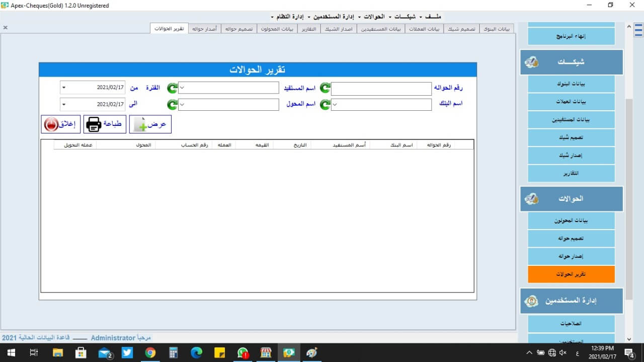Open the calculator icon in the taskbar
Viewport: 644px width, 362px height.
click(x=174, y=353)
